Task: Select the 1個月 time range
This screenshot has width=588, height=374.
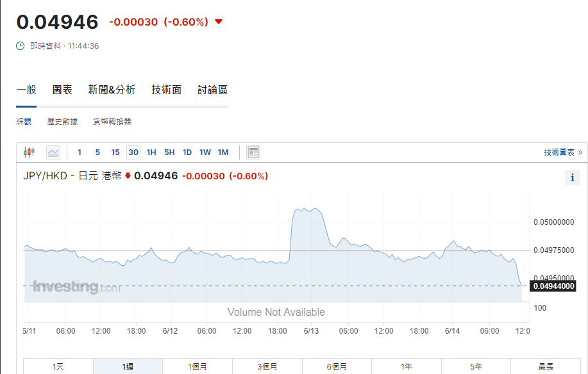Action: point(197,366)
